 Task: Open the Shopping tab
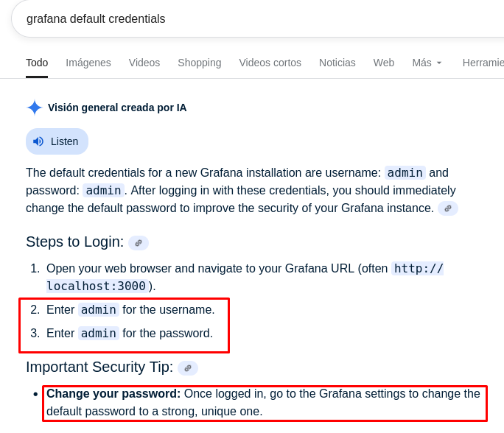(x=200, y=63)
